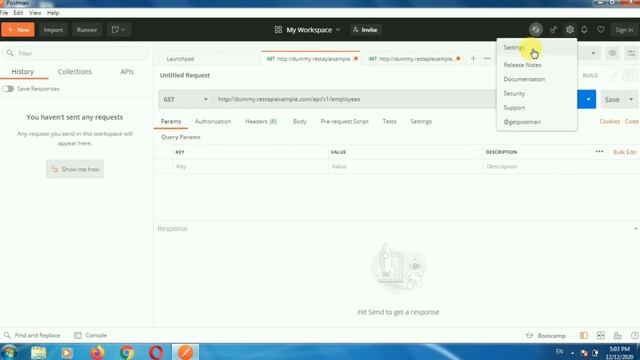Open the tab options ellipsis
Viewport: 640px width, 360px height.
pos(487,58)
